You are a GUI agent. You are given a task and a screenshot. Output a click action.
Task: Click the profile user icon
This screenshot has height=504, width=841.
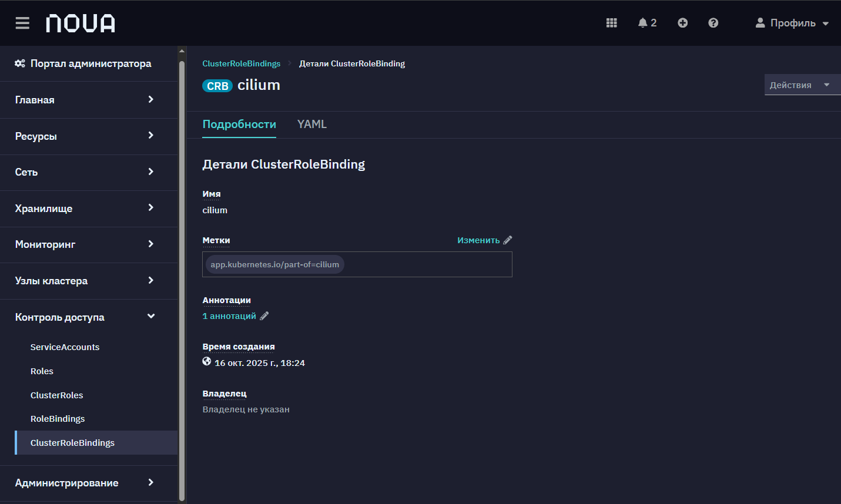coord(760,23)
